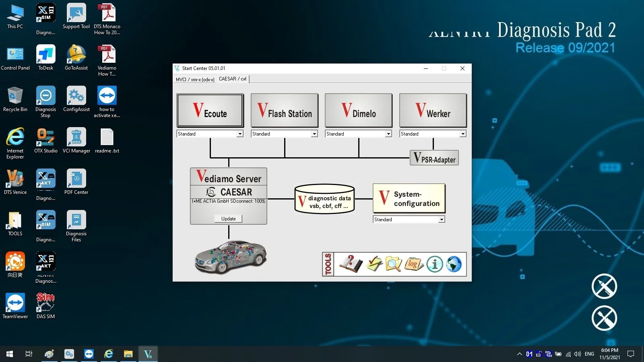
Task: Launch TeamViewer from the desktop
Action: coord(15,306)
